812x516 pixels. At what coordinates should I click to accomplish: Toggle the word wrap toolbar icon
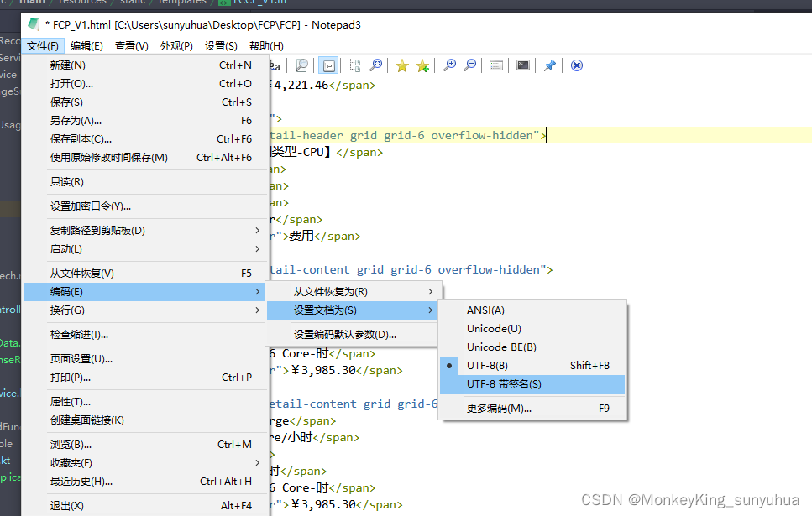(x=328, y=65)
